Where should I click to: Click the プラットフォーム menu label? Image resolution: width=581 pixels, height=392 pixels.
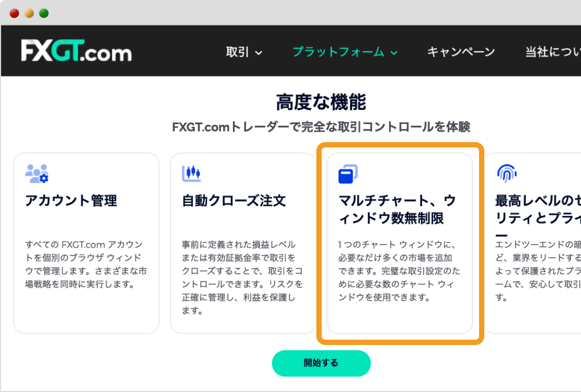click(339, 52)
